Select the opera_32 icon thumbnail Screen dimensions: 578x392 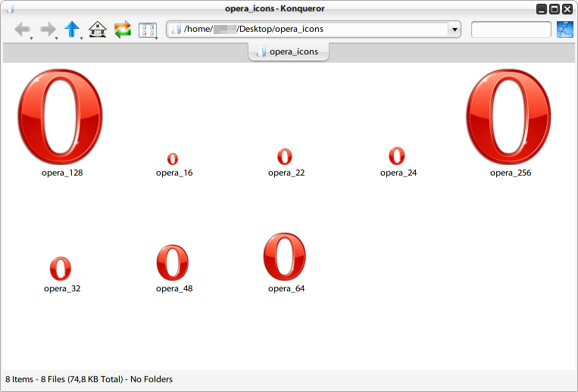tap(61, 269)
